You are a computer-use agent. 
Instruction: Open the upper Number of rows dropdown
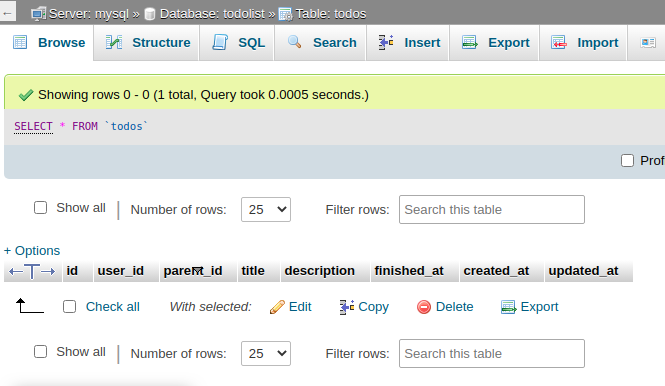266,210
